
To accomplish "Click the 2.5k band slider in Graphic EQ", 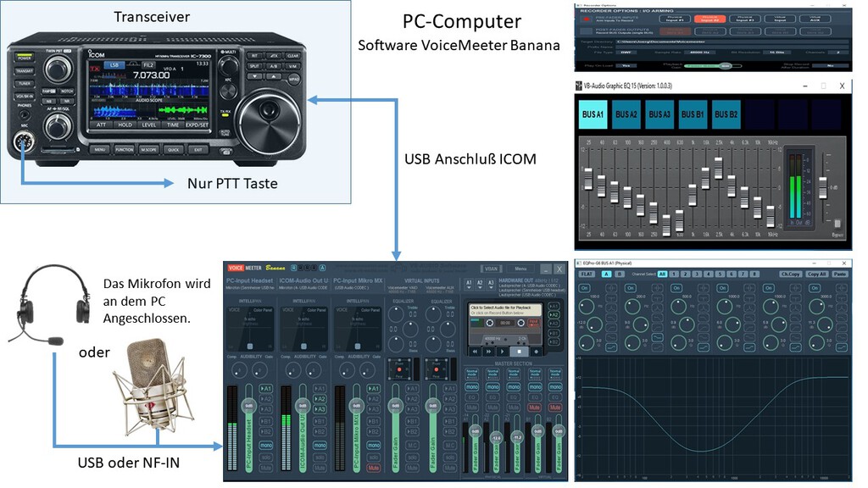I will [719, 168].
